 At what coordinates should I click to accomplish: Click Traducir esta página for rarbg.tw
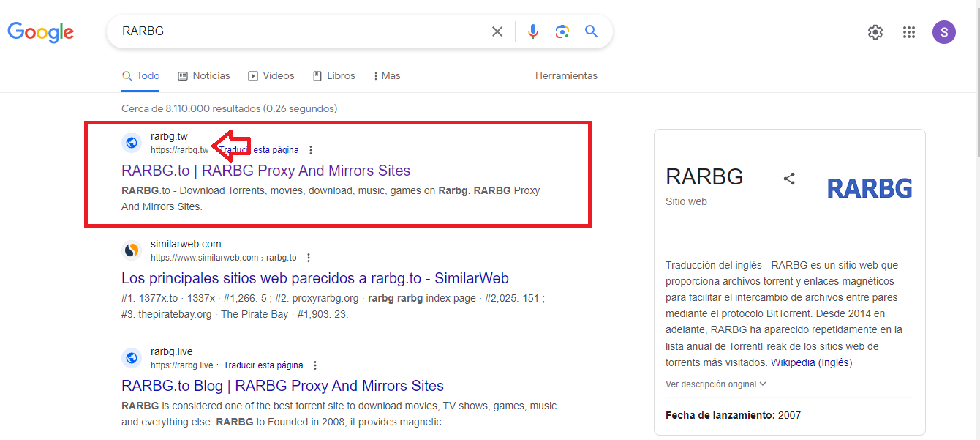[259, 150]
